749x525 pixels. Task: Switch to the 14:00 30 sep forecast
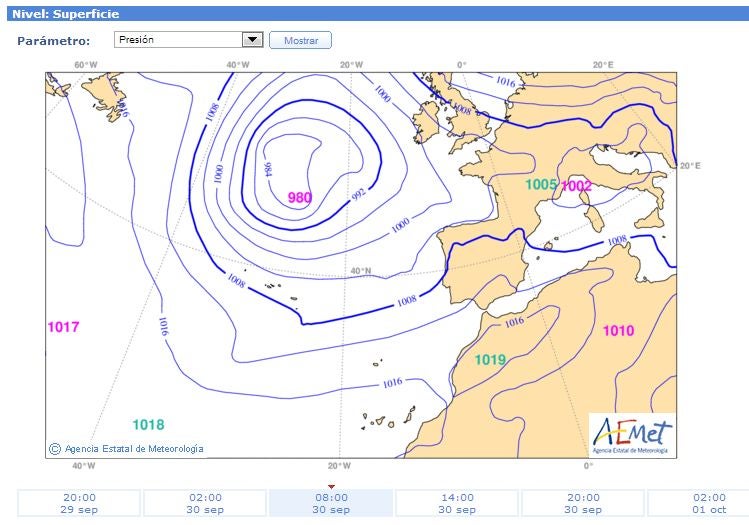(457, 503)
